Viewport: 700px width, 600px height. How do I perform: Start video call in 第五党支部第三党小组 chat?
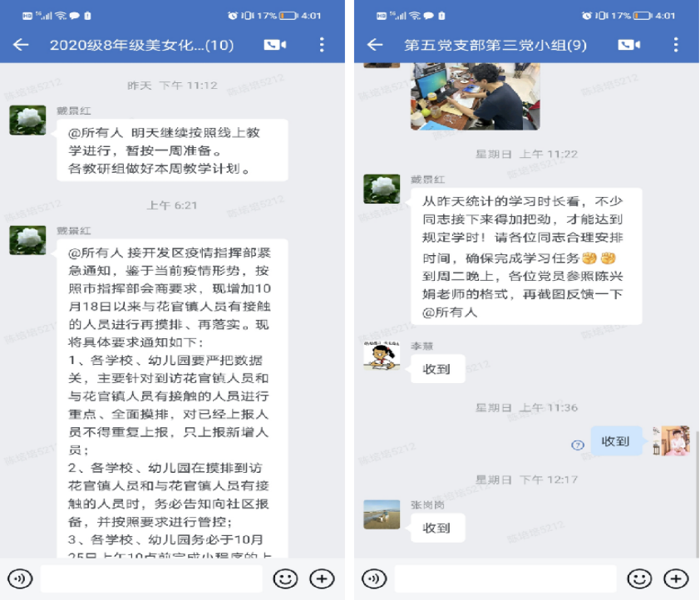(x=629, y=45)
